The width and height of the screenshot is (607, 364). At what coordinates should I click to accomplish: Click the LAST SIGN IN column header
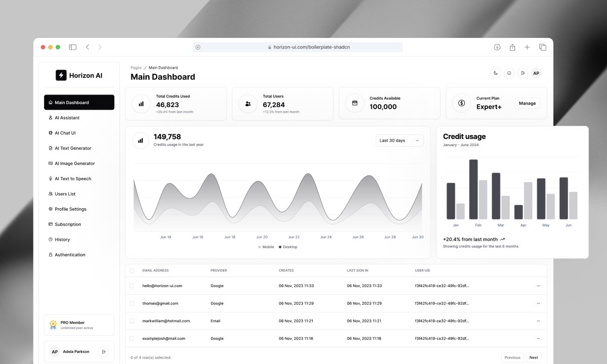pos(358,270)
